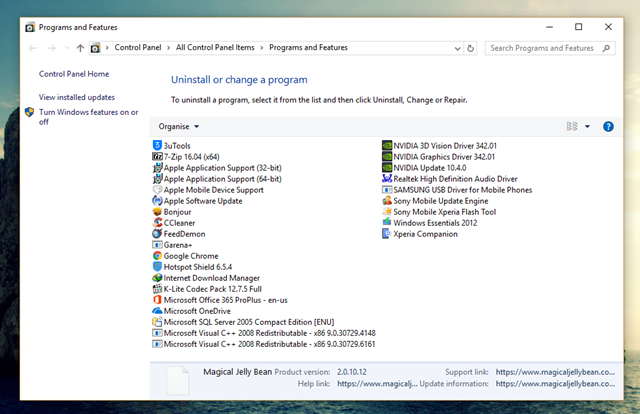Focus the Search Programs and Features box

pyautogui.click(x=550, y=48)
